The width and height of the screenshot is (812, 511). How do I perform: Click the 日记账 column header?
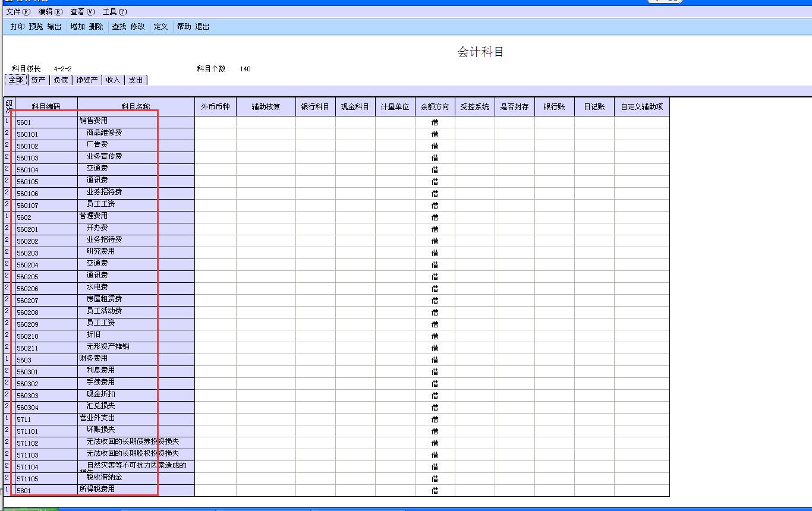(594, 107)
